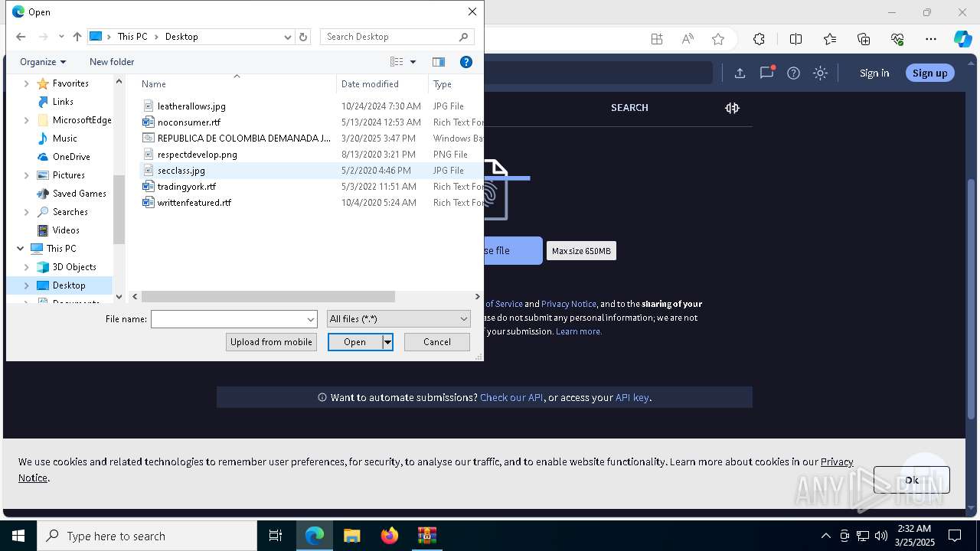Accept cookies with Ok button
This screenshot has height=551, width=980.
pos(911,480)
